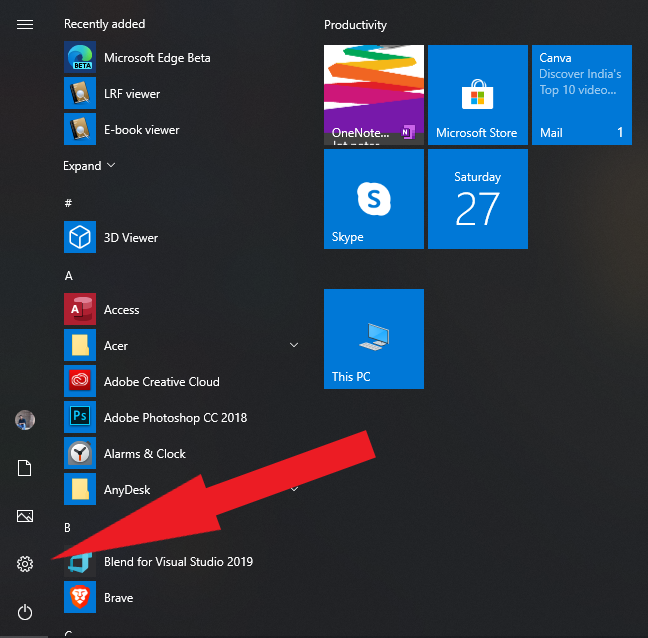Select the LRF viewer label
648x638 pixels.
pos(132,94)
